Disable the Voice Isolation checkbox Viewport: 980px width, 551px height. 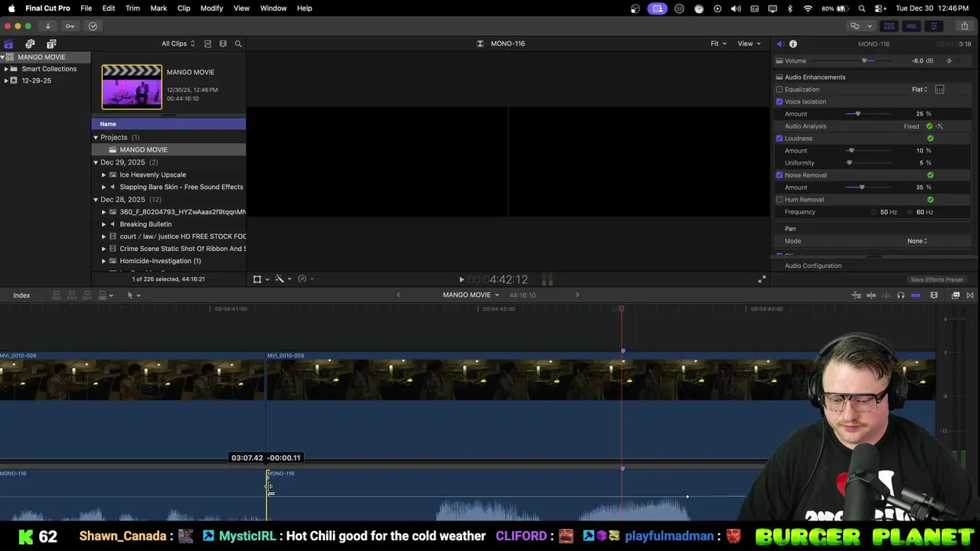click(779, 102)
